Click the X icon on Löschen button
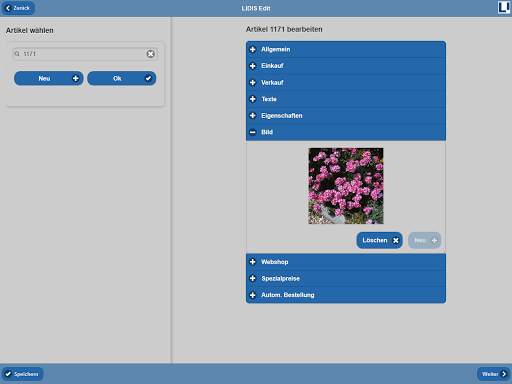The image size is (512, 384). (396, 240)
